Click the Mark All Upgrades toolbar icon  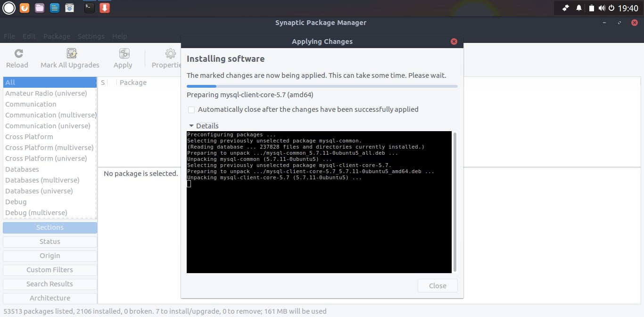pos(72,53)
